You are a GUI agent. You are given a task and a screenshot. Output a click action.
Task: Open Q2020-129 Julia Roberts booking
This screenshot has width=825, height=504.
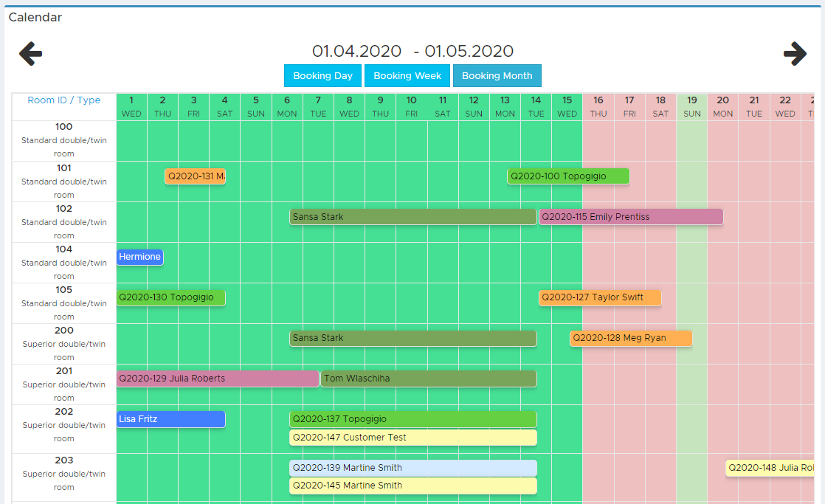click(218, 379)
